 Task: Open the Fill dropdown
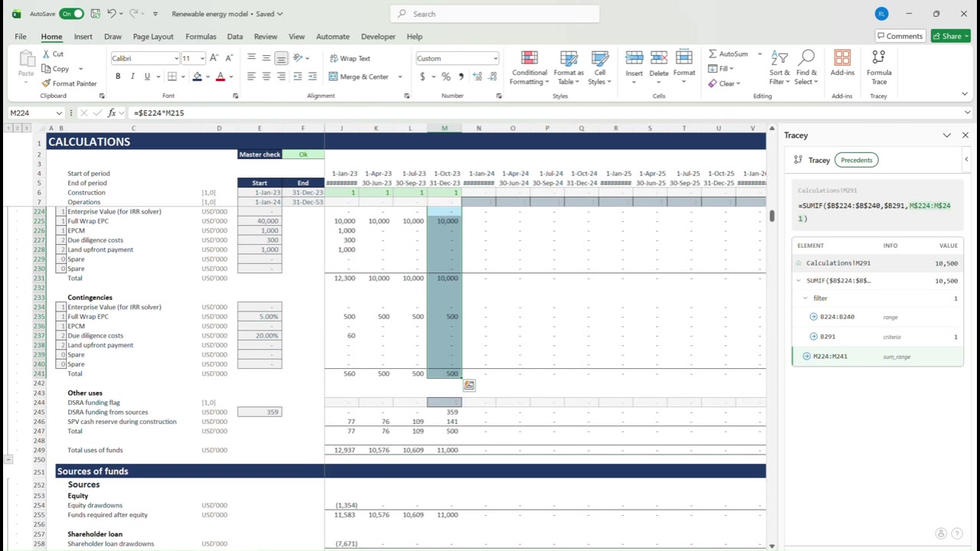[x=722, y=68]
